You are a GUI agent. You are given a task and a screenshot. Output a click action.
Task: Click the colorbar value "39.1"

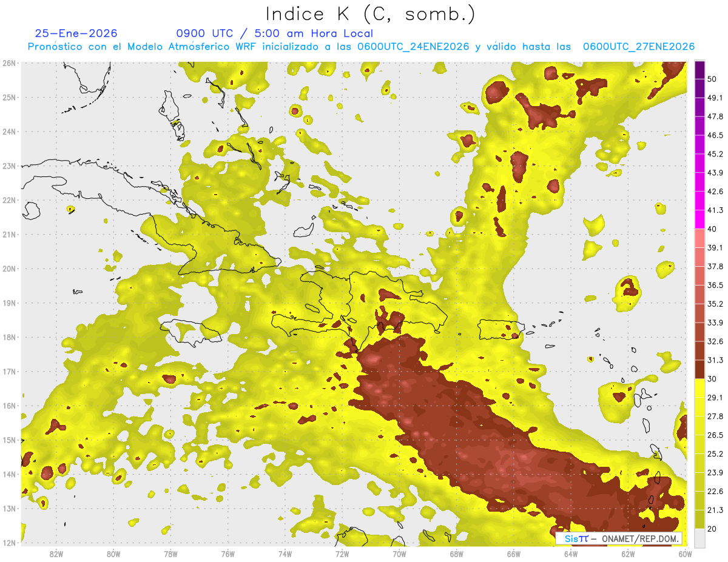715,247
